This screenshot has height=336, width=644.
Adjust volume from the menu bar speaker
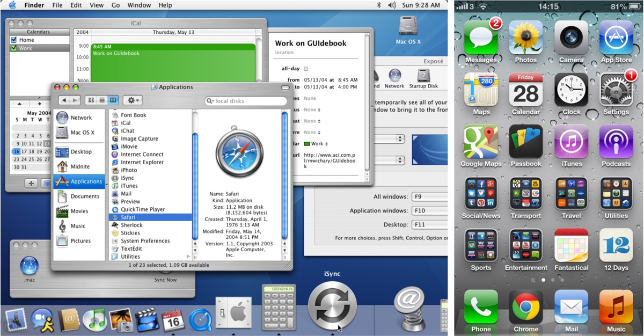click(x=392, y=5)
